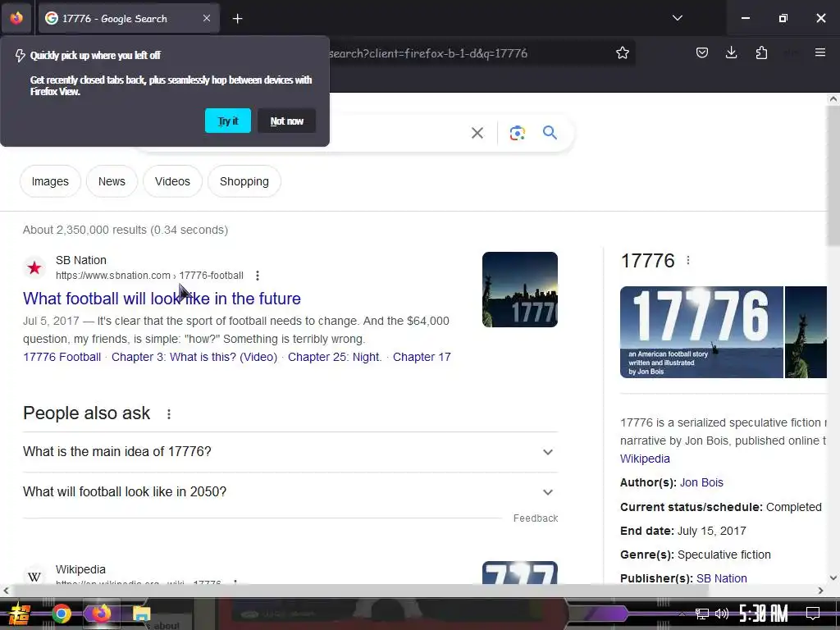This screenshot has width=840, height=630.
Task: Click the 5:38 AM taskbar clock
Action: [764, 613]
